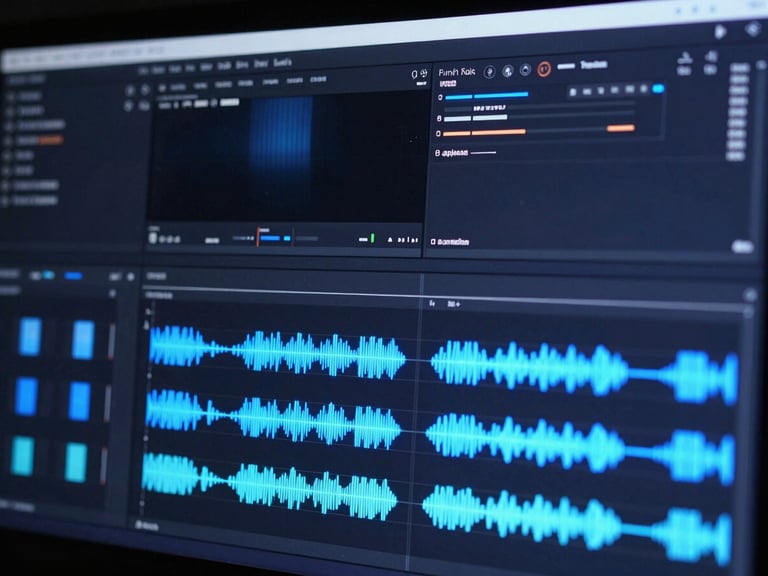This screenshot has height=576, width=768.
Task: Select the last tab in the row above the preview
Action: pyautogui.click(x=318, y=79)
